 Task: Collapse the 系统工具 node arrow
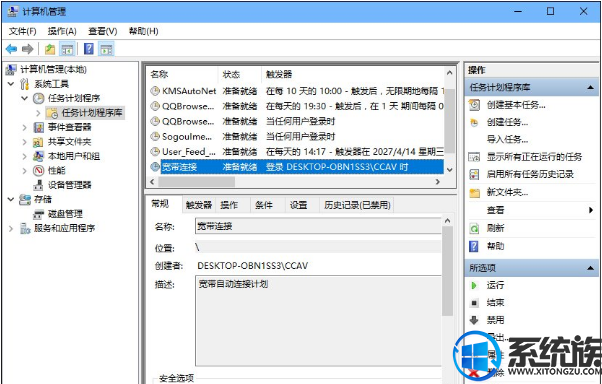point(11,84)
